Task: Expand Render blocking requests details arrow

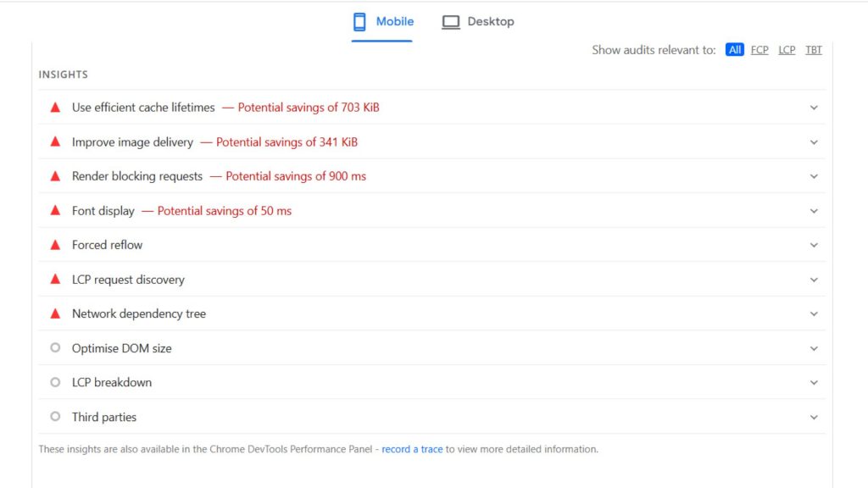Action: pos(814,176)
